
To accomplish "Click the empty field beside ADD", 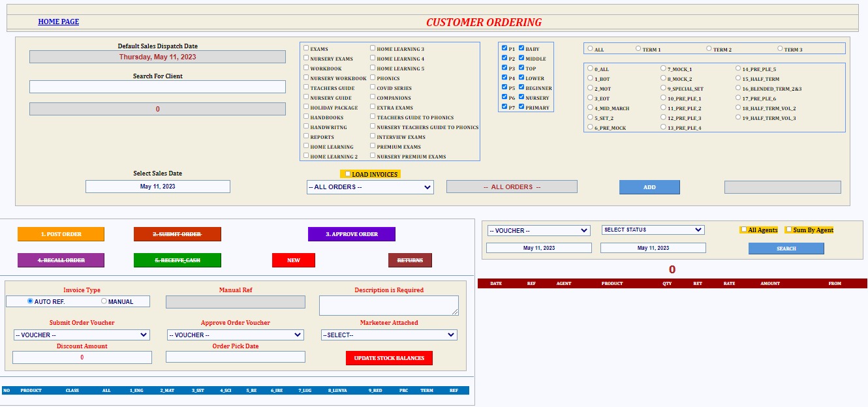I will tap(783, 187).
